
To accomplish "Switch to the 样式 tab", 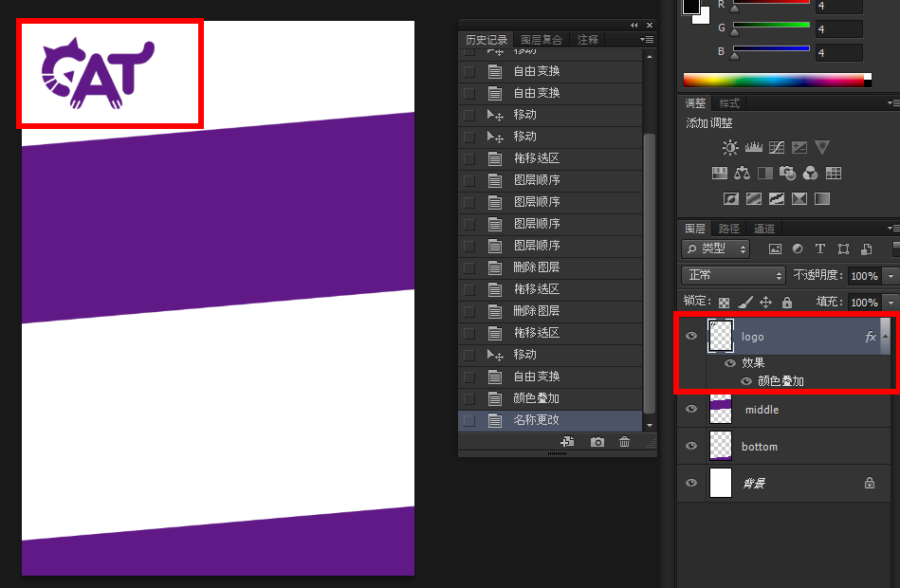I will click(x=729, y=103).
